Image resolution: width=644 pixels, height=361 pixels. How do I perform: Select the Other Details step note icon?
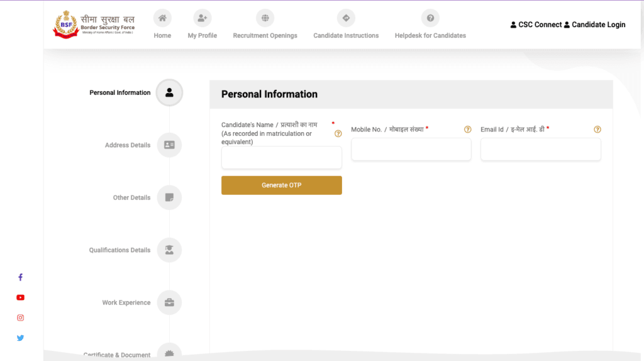tap(169, 197)
